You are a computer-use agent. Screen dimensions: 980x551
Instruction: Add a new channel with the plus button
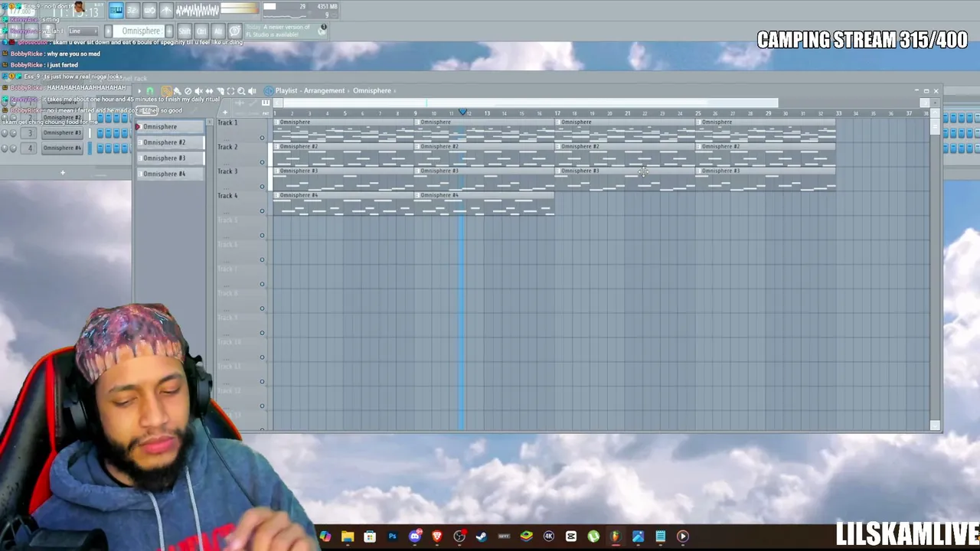63,172
